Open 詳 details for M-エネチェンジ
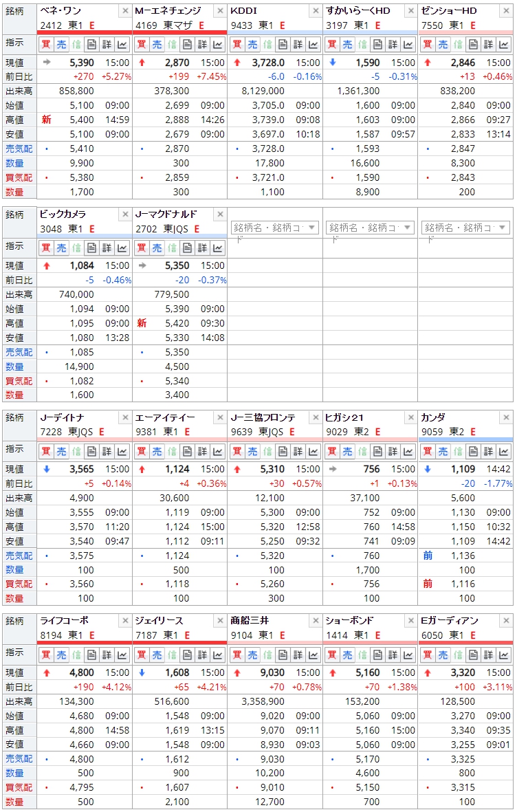Viewport: 517px width, 812px height. [203, 45]
